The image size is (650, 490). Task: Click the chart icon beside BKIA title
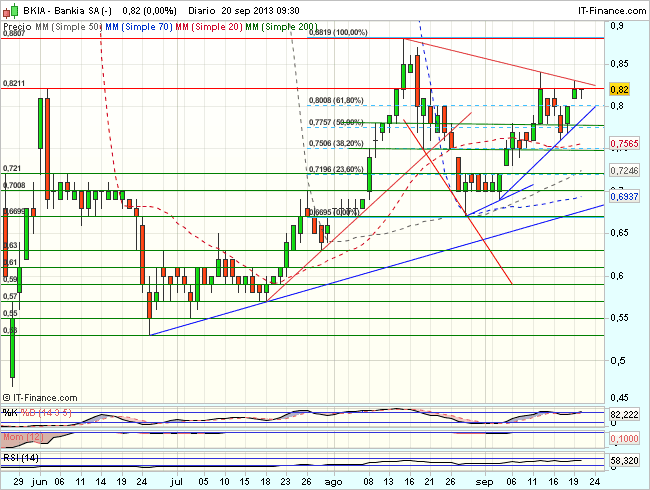(9, 10)
